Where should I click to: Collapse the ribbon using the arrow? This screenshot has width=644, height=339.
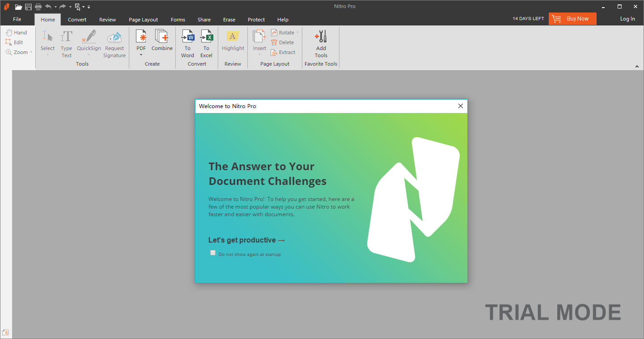[x=637, y=67]
